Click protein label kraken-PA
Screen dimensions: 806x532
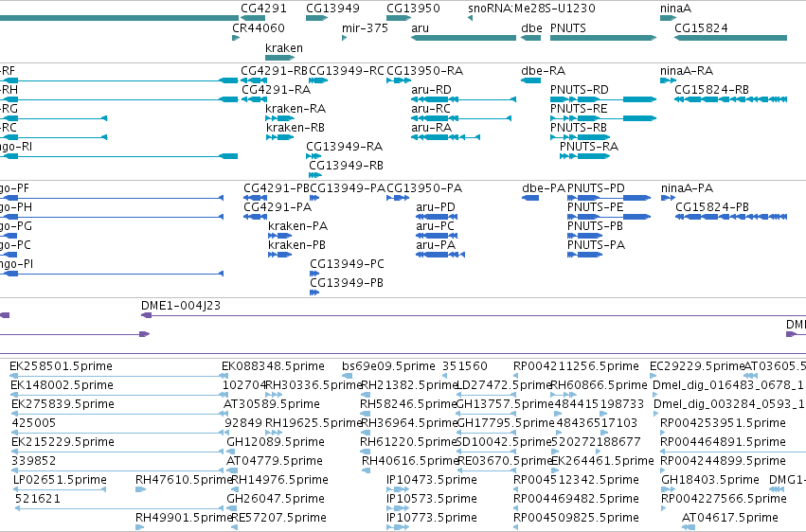[x=297, y=226]
